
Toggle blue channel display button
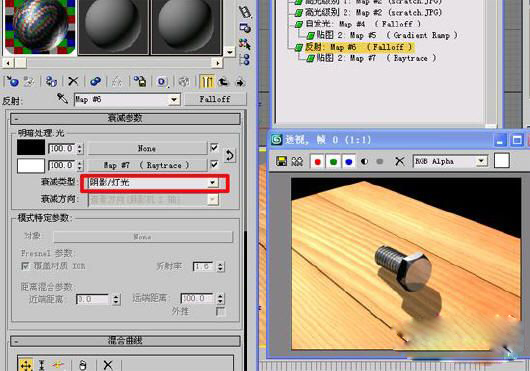click(348, 162)
